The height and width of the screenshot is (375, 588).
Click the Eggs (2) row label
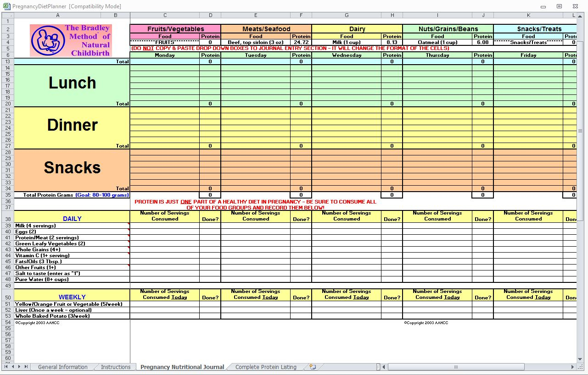26,232
